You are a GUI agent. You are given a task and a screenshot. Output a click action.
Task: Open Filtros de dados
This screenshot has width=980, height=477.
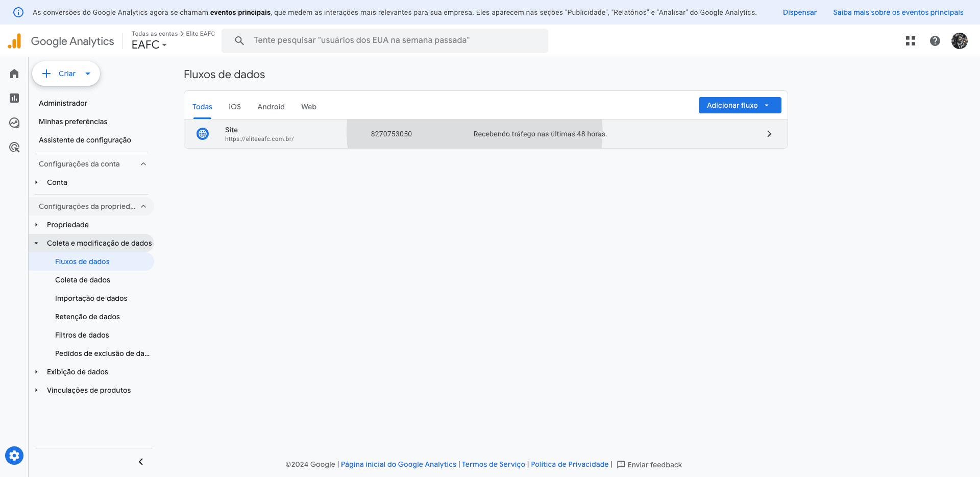click(82, 335)
